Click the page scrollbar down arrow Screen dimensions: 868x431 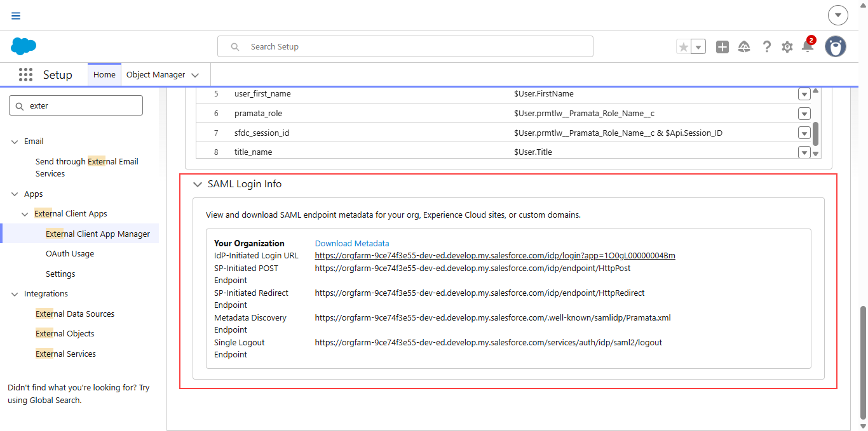pyautogui.click(x=863, y=426)
